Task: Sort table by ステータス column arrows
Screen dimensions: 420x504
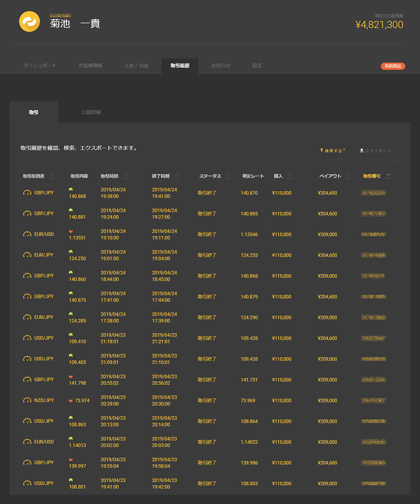Action: 229,176
